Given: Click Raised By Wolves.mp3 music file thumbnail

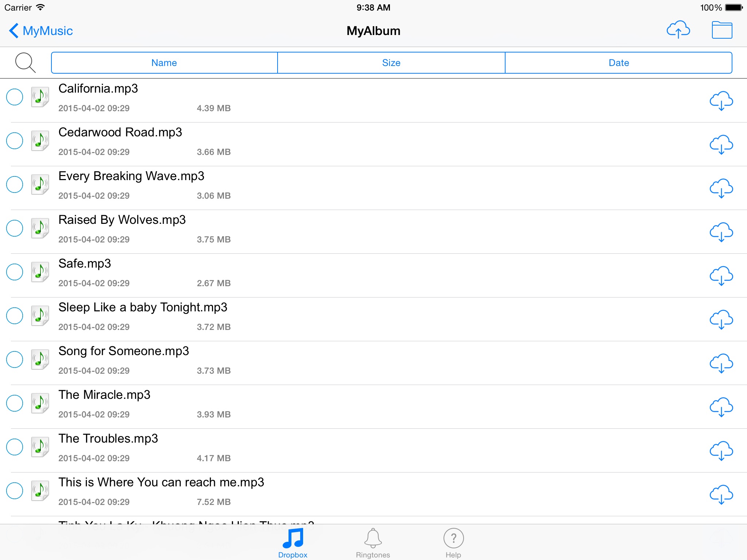Looking at the screenshot, I should point(40,228).
